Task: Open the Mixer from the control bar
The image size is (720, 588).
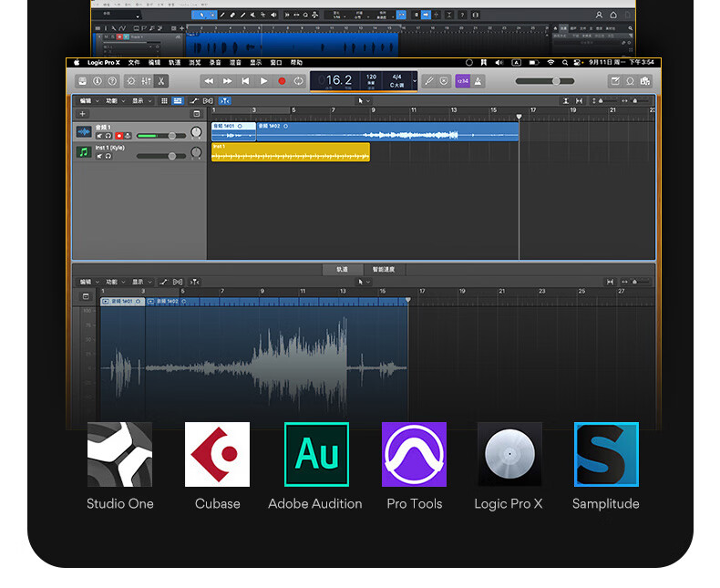Action: pos(146,81)
